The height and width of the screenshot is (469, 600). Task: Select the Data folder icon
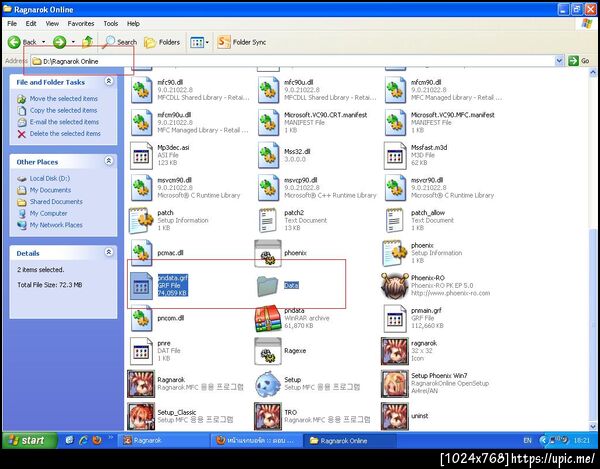tap(267, 286)
